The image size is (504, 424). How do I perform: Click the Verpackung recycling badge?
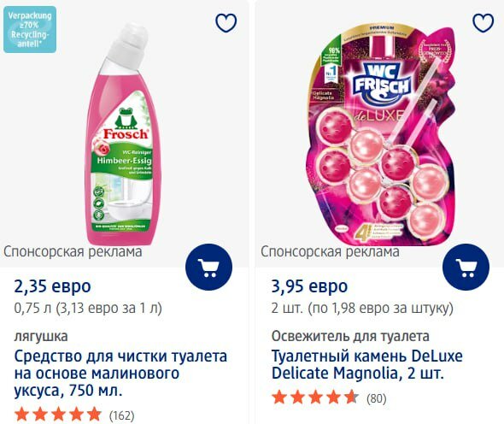[x=30, y=30]
